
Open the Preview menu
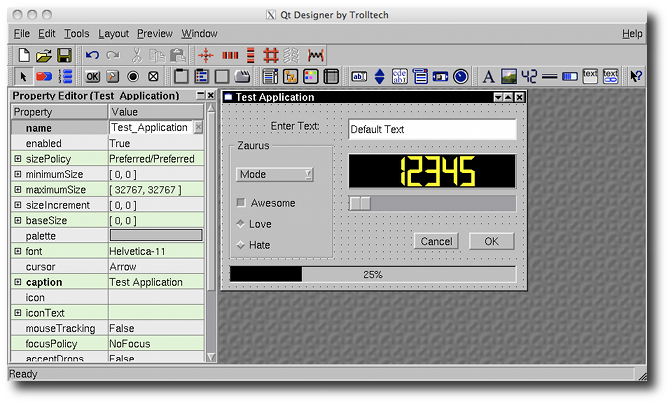[155, 33]
